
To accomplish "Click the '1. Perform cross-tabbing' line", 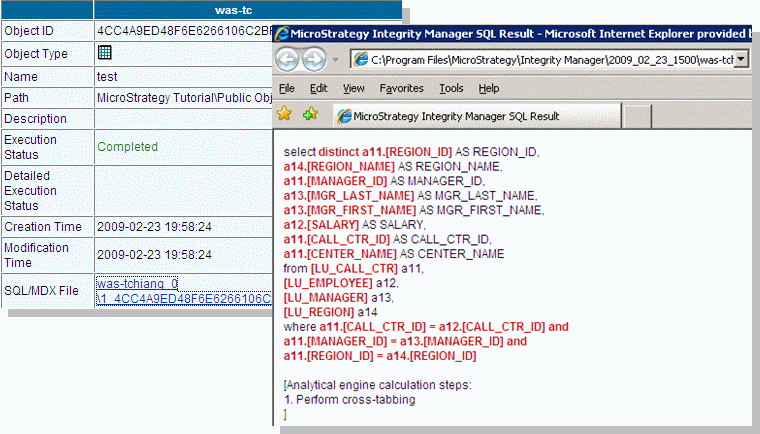I will [350, 400].
